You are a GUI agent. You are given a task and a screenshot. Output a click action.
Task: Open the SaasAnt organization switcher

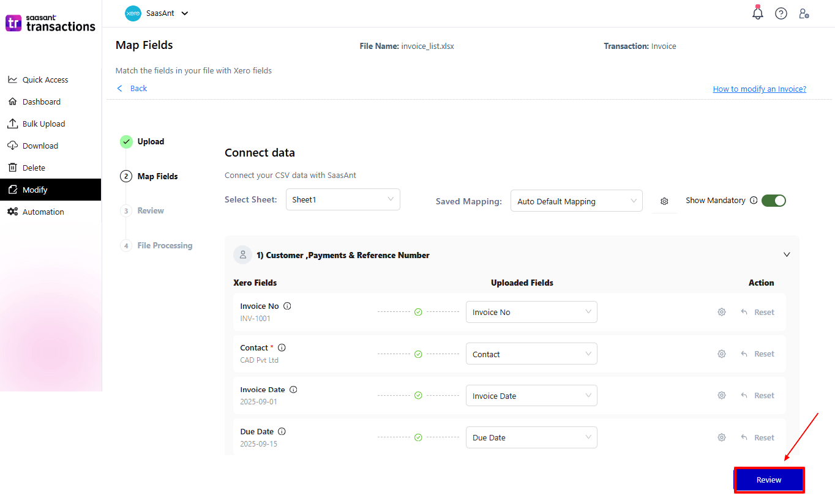click(x=157, y=13)
